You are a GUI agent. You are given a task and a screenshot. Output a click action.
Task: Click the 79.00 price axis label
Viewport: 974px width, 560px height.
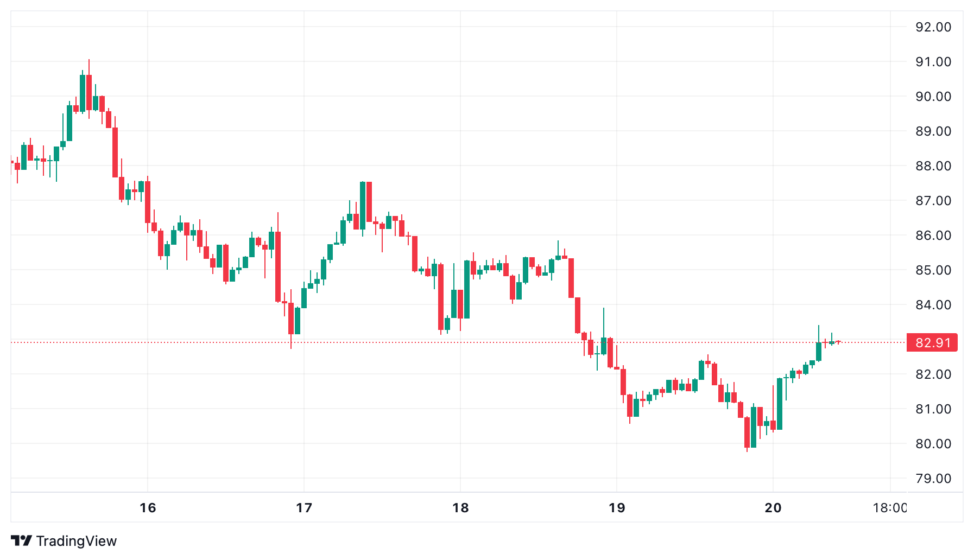pyautogui.click(x=933, y=479)
